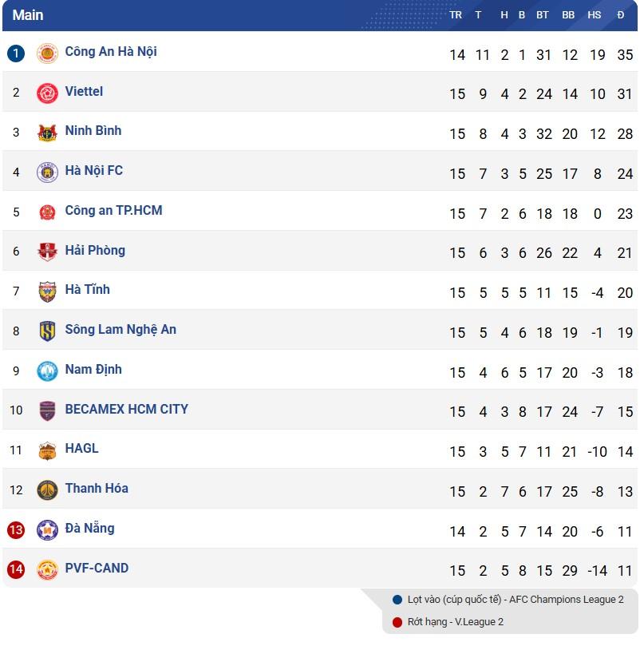This screenshot has width=644, height=646.
Task: Click the Hà Nội FC badge icon
Action: [x=47, y=172]
